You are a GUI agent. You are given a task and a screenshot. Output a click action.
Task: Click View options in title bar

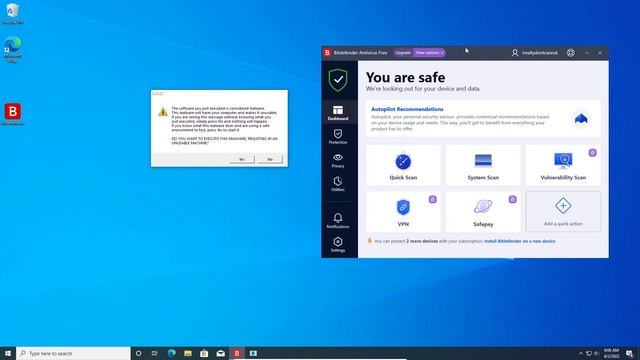(427, 53)
